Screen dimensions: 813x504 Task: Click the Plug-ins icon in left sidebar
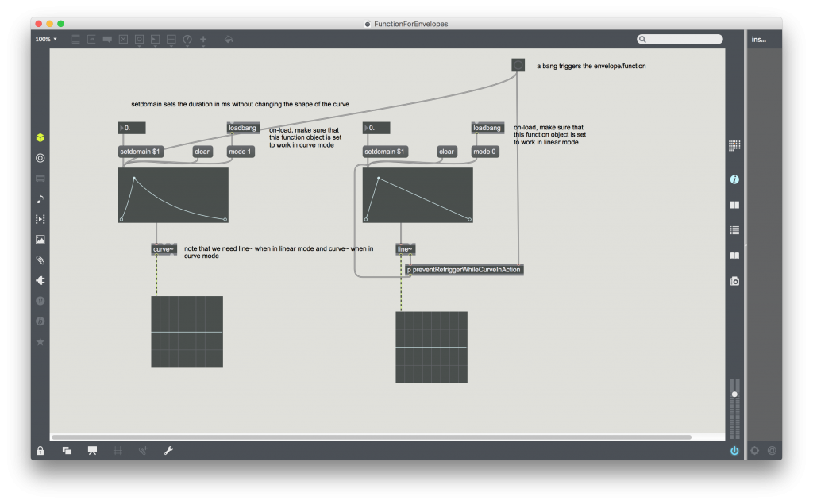pos(40,280)
